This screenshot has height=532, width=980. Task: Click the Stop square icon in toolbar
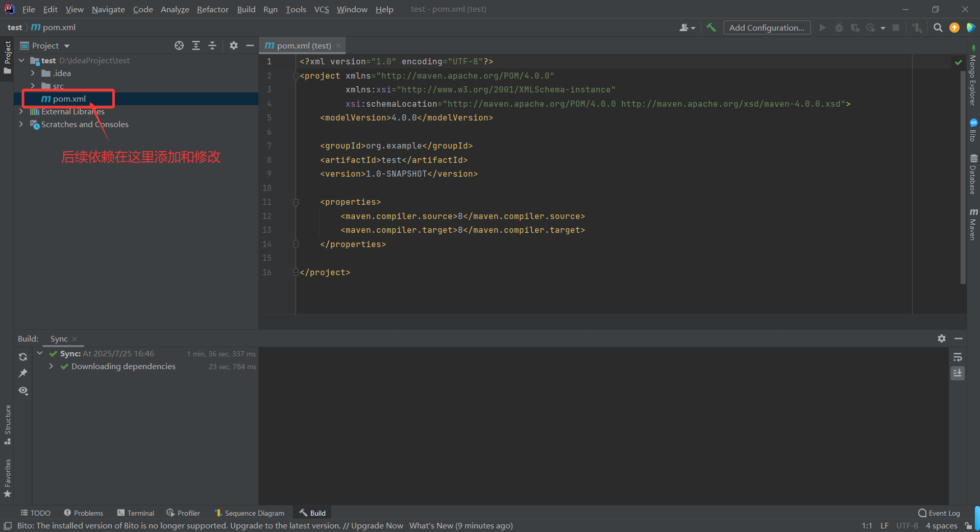pyautogui.click(x=895, y=28)
